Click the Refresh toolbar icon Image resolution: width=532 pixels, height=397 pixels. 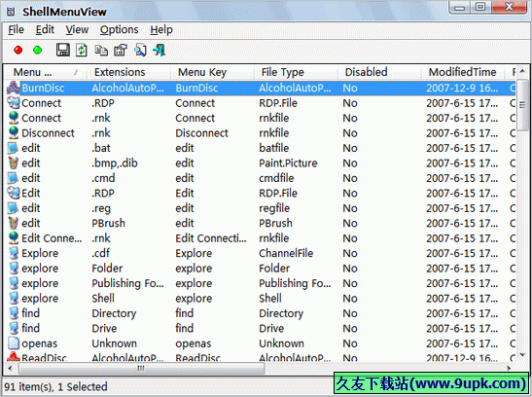[x=81, y=51]
